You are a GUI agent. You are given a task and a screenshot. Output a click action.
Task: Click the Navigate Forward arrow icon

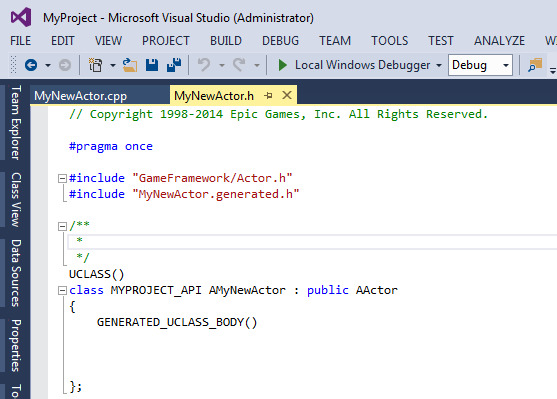65,65
